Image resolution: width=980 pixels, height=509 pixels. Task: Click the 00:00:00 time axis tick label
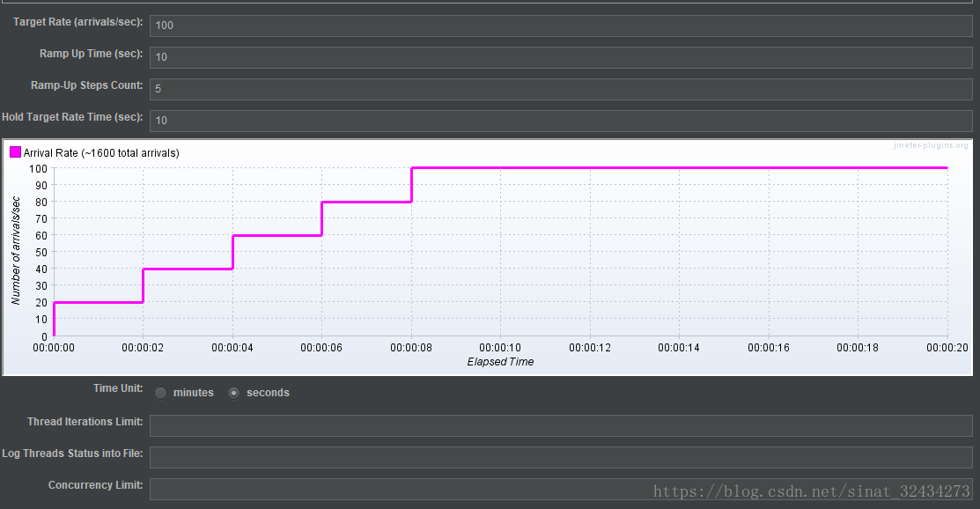(54, 348)
